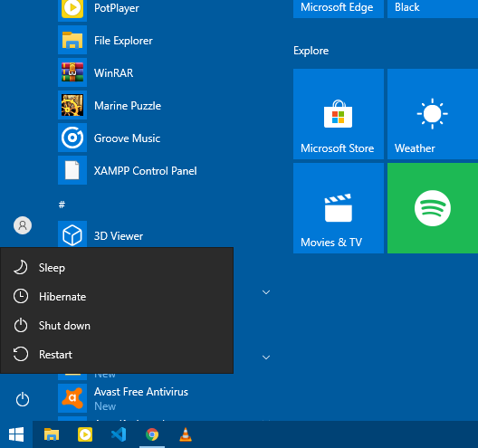Image resolution: width=478 pixels, height=448 pixels.
Task: Click the Power icon in Start sidebar
Action: [x=23, y=399]
